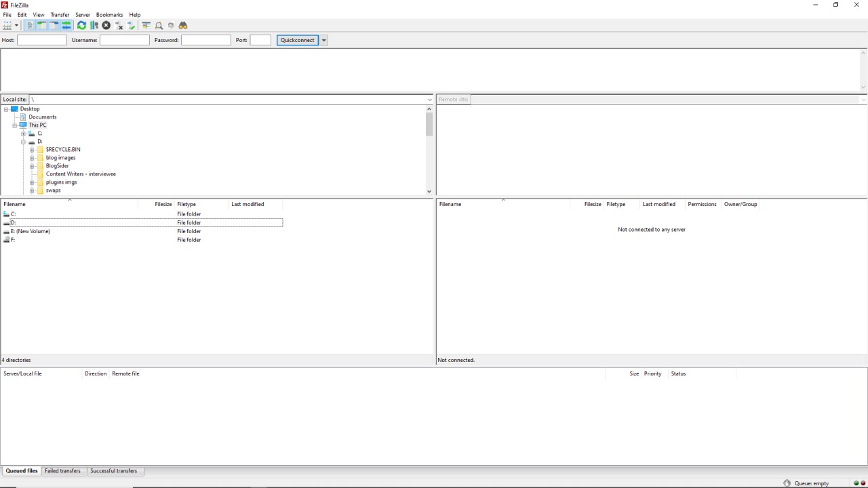Click the Quickconnect button

click(x=298, y=40)
